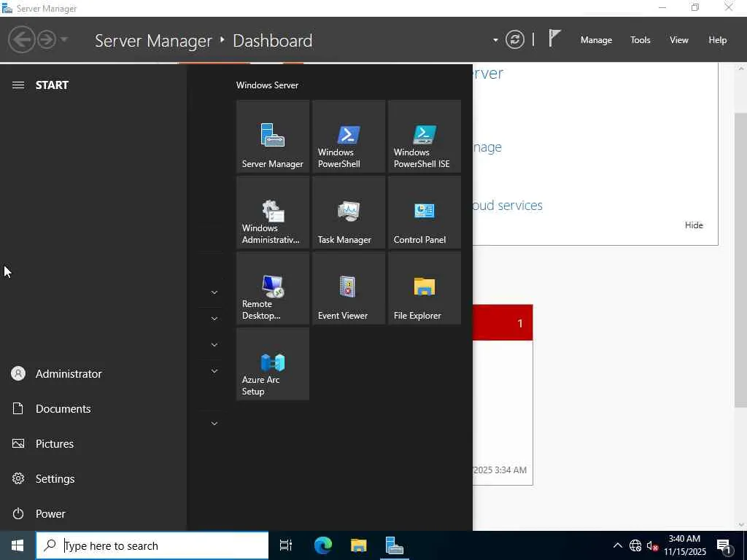Focus the taskbar search box
747x560 pixels.
[152, 545]
